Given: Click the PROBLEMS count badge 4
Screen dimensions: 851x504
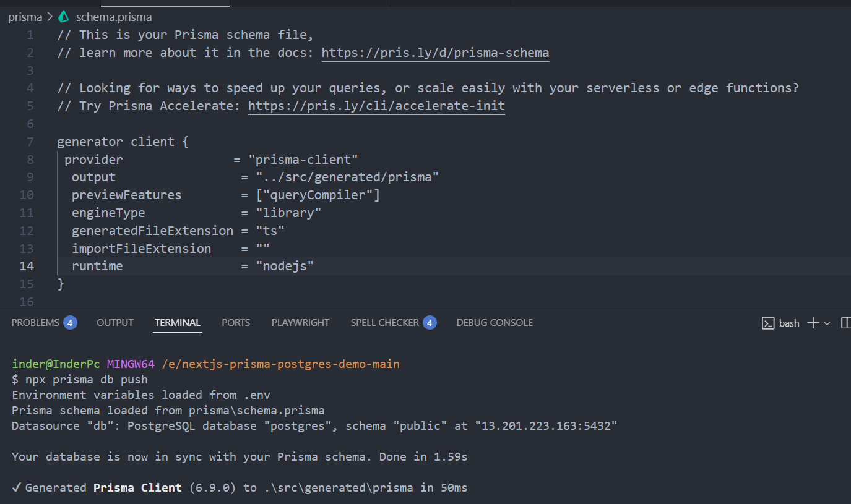Looking at the screenshot, I should 70,322.
